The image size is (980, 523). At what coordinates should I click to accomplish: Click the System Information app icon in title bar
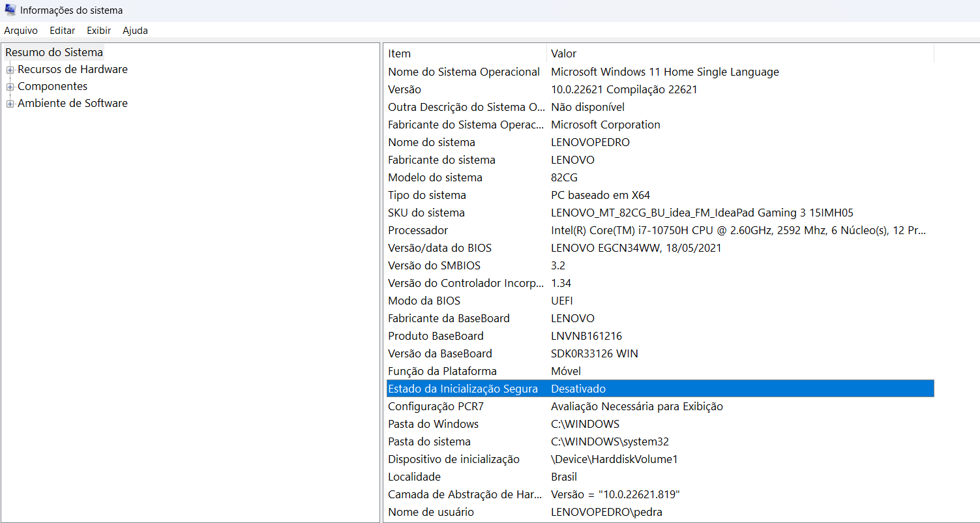point(10,10)
